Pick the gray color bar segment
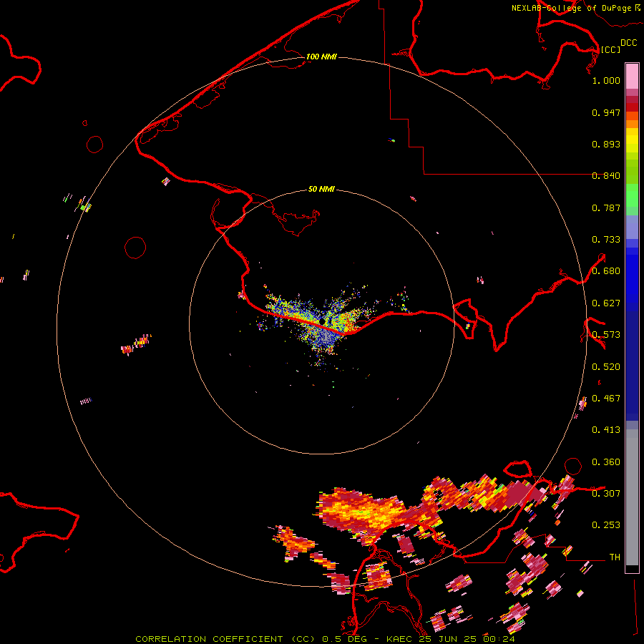The width and height of the screenshot is (644, 644). point(632,501)
